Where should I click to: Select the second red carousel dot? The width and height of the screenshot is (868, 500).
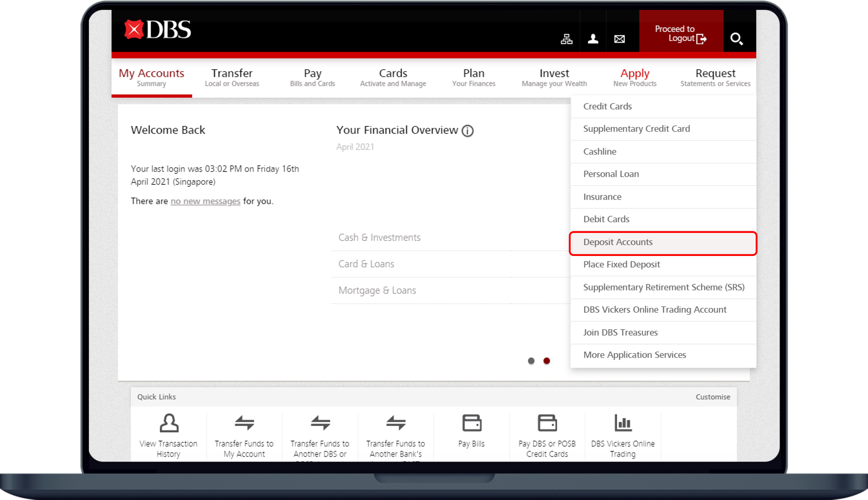[547, 361]
